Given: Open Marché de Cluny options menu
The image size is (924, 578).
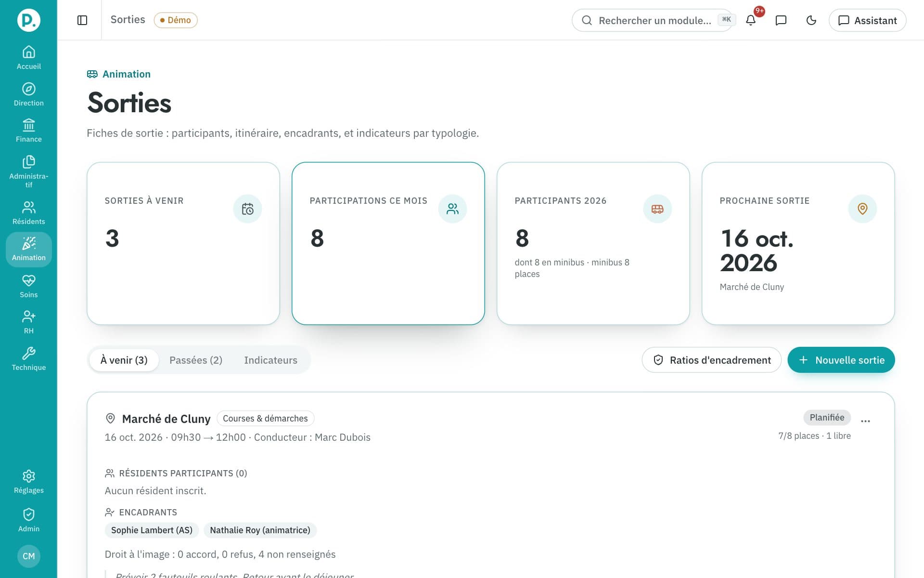Looking at the screenshot, I should 865,421.
